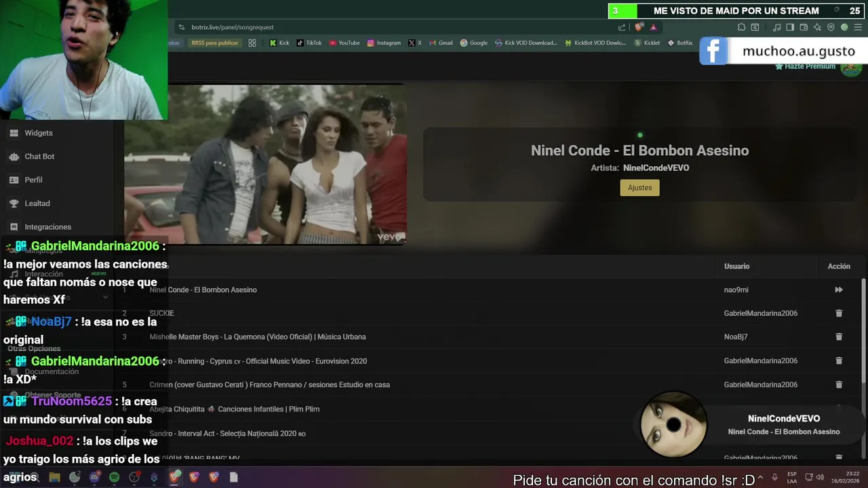This screenshot has height=488, width=868.
Task: Click user NoaBj7 in the Usuario column
Action: coord(736,337)
